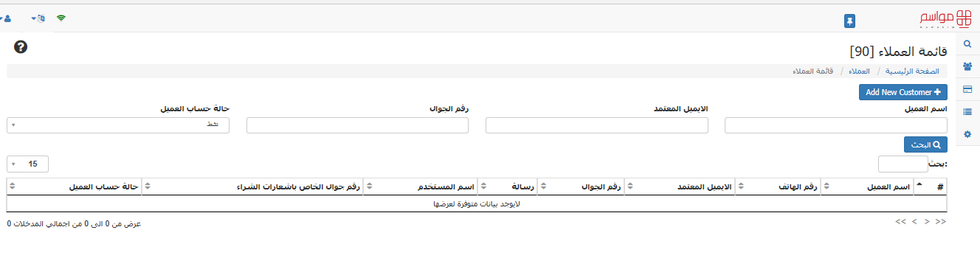Open the credit card icon in sidebar
The image size is (980, 272).
point(967,89)
